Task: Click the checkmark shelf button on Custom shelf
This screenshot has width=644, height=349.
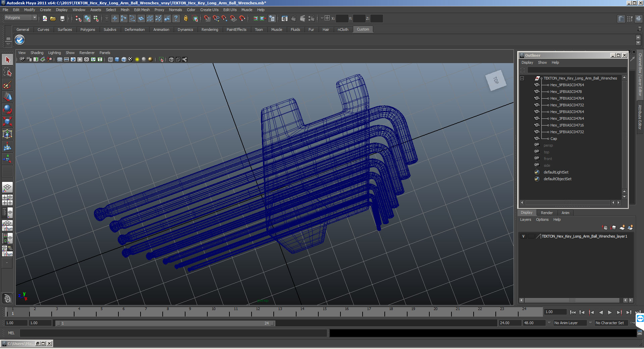Action: pyautogui.click(x=20, y=40)
